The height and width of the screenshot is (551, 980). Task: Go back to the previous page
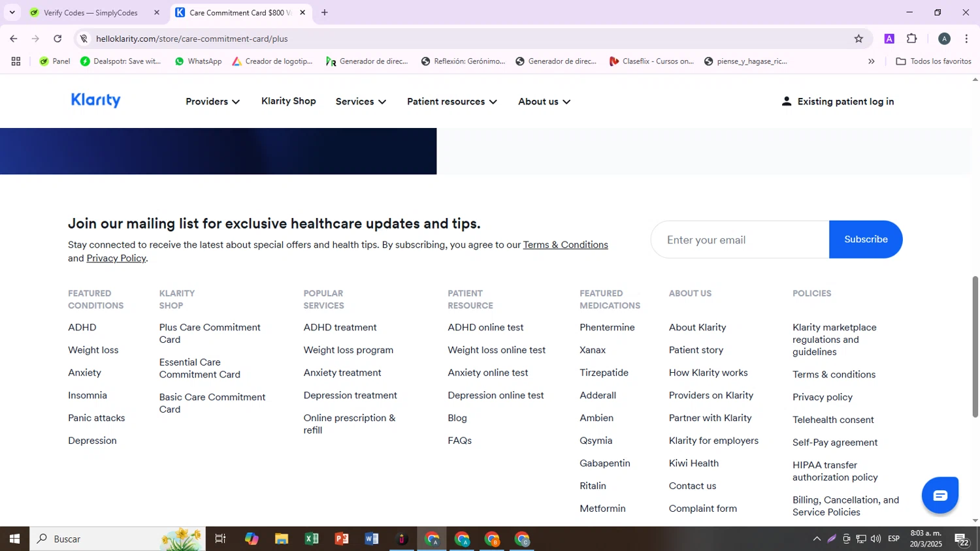[x=14, y=39]
